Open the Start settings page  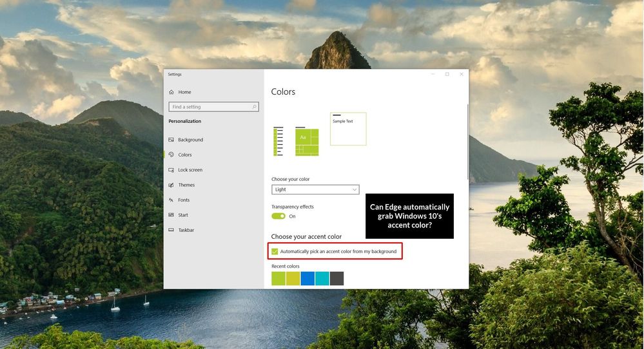183,215
